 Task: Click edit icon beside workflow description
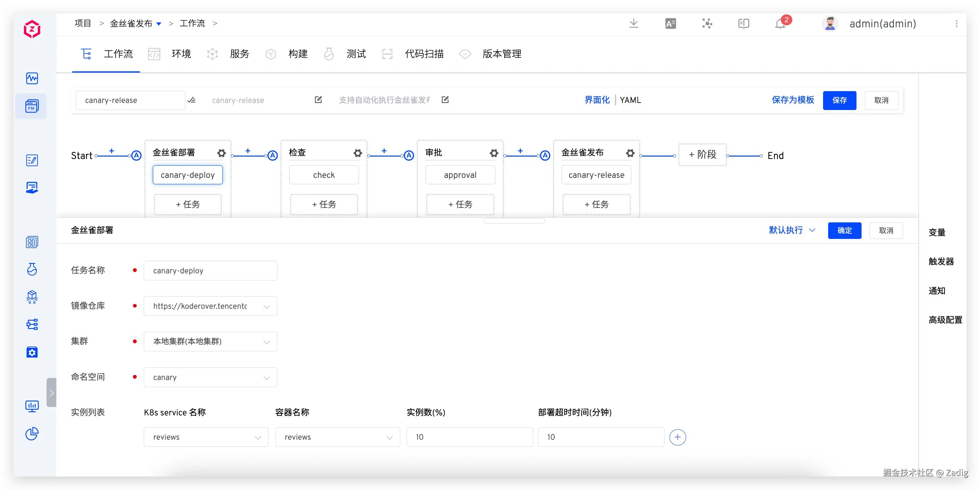[x=445, y=100]
